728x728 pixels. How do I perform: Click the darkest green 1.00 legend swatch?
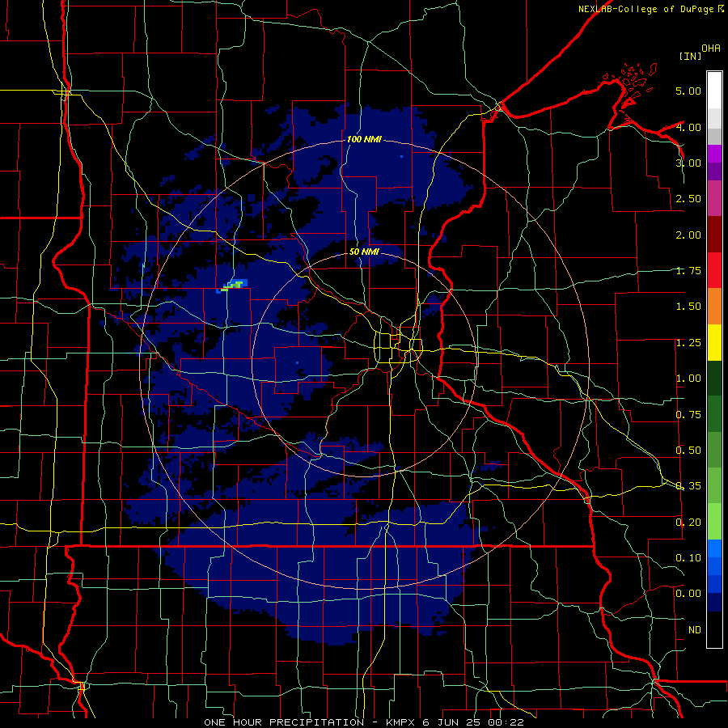click(714, 378)
